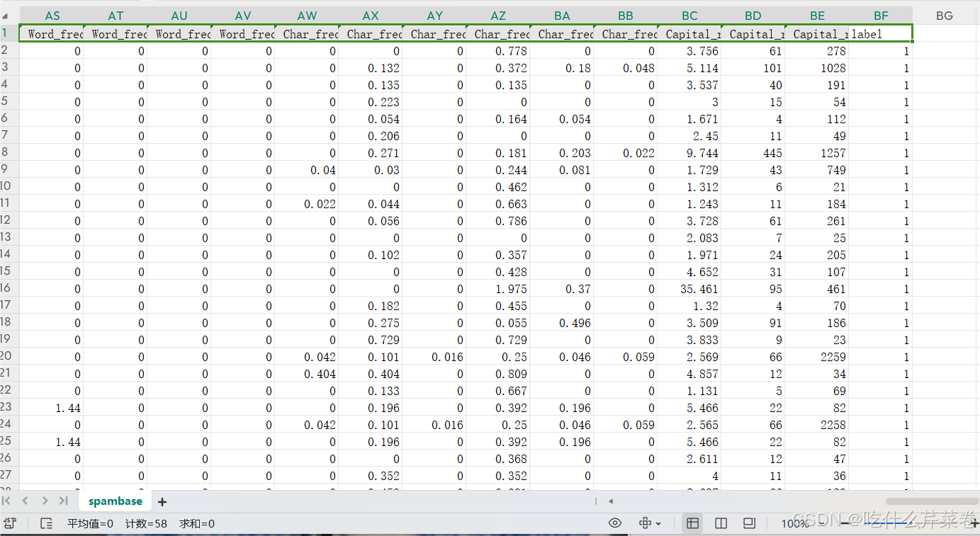The image size is (980, 536).
Task: Select row 27 header
Action: (x=9, y=475)
